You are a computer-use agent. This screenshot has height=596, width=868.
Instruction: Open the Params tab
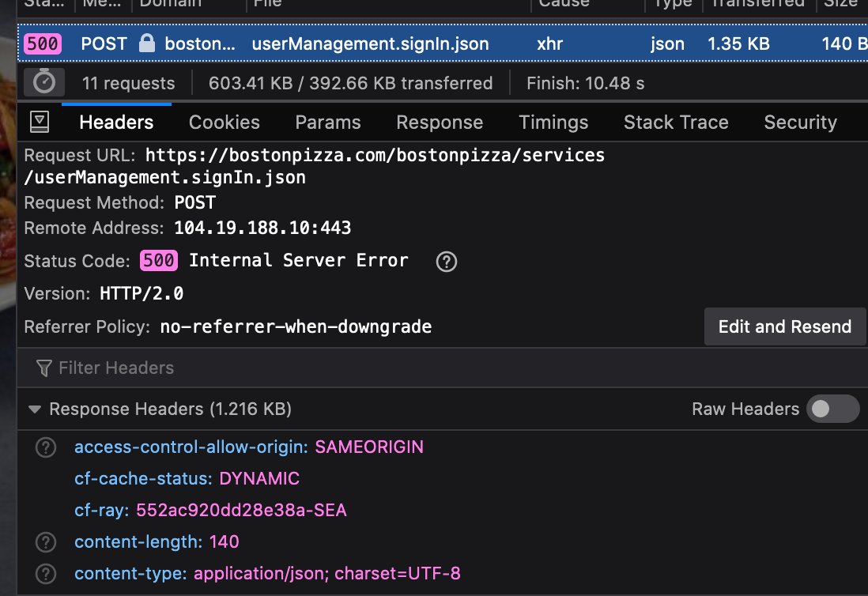(328, 123)
